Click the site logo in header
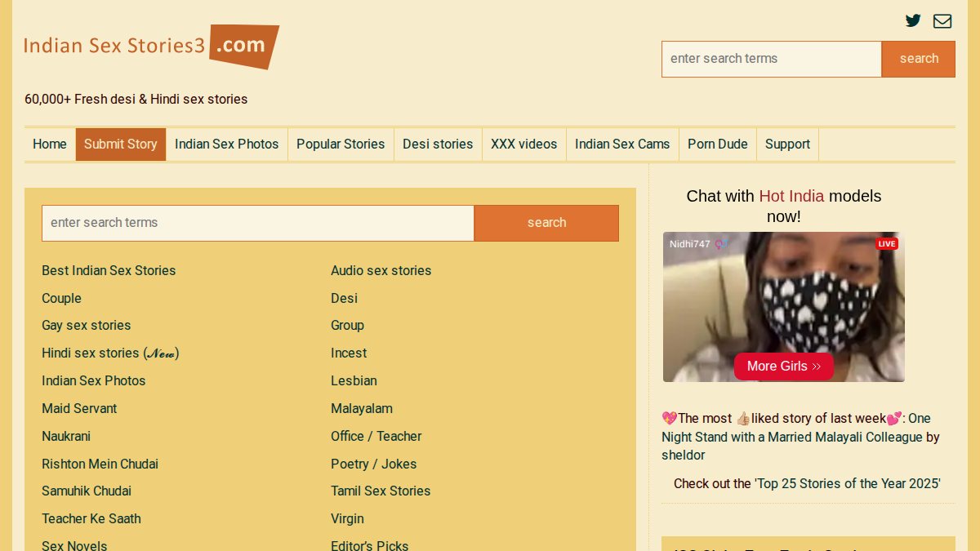980x551 pixels. [152, 46]
